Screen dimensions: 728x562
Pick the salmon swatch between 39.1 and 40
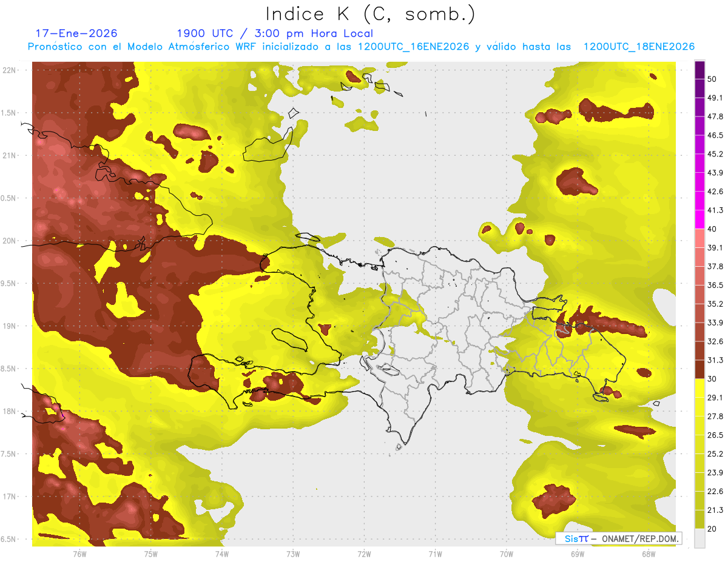(x=699, y=238)
